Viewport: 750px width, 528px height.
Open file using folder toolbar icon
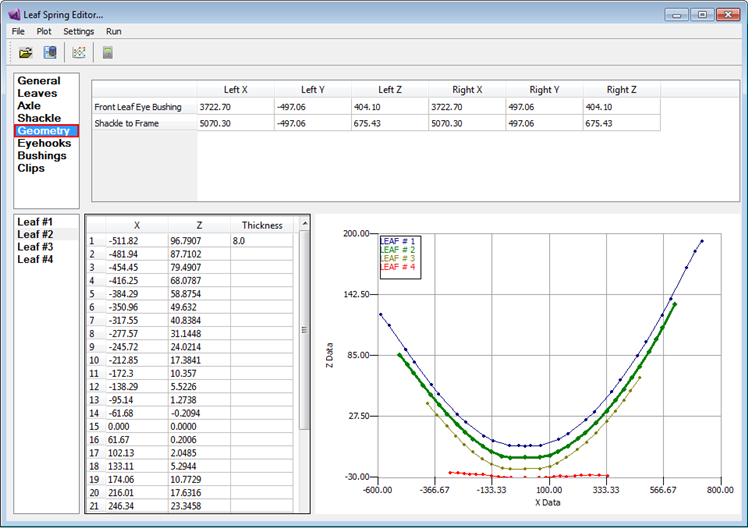tap(25, 53)
